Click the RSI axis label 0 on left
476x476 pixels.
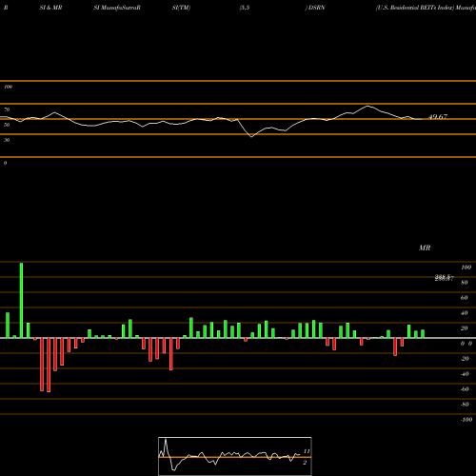pos(5,163)
